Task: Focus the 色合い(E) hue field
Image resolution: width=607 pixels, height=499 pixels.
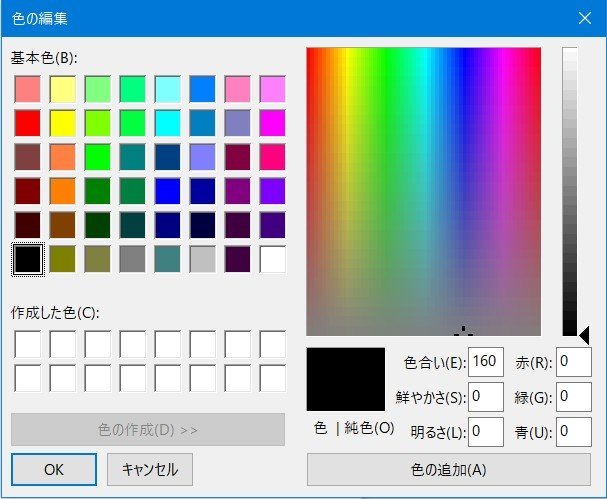Action: [486, 362]
